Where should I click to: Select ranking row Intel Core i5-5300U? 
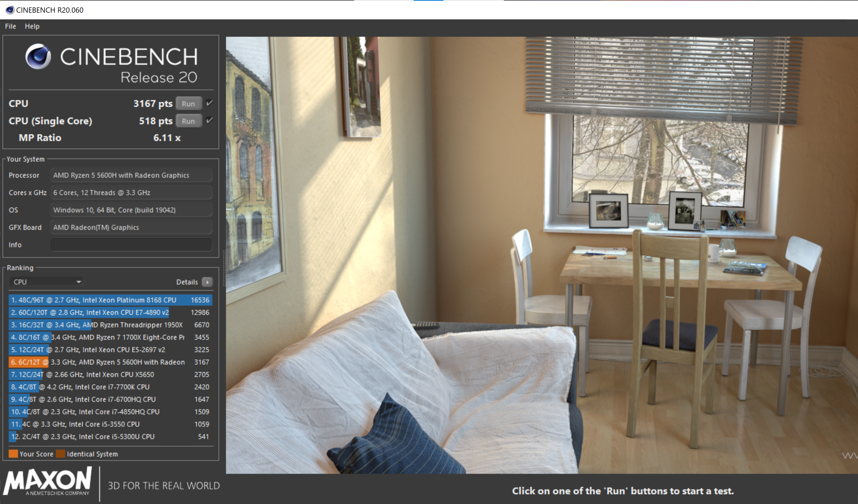tap(110, 437)
